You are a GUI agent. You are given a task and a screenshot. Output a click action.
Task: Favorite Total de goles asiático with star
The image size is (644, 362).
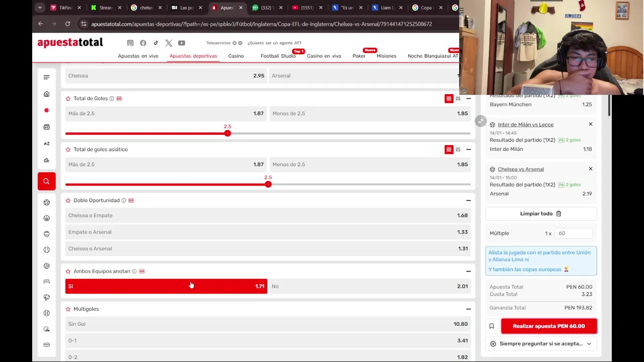click(68, 149)
